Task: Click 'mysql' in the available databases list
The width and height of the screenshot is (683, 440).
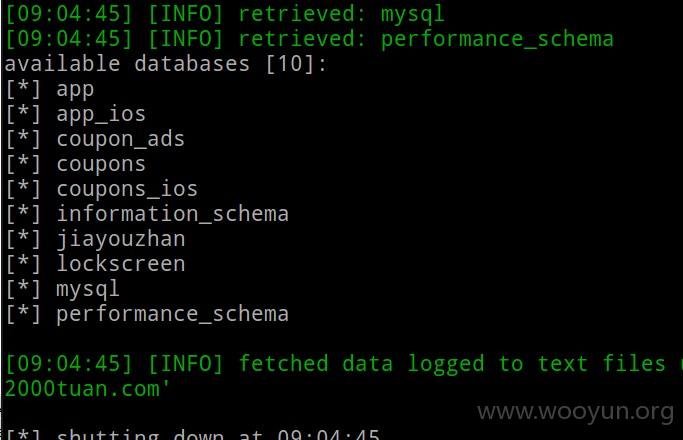Action: 88,290
